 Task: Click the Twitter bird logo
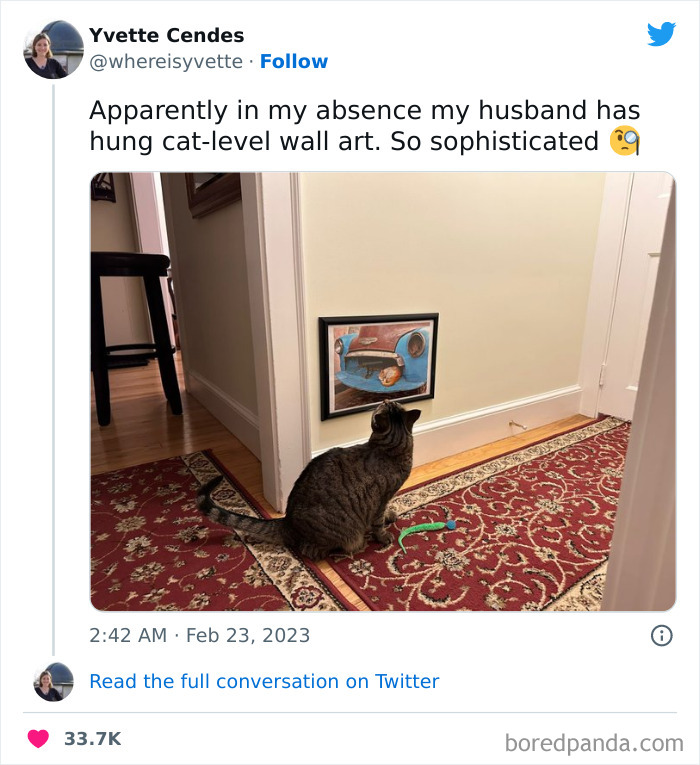(661, 34)
